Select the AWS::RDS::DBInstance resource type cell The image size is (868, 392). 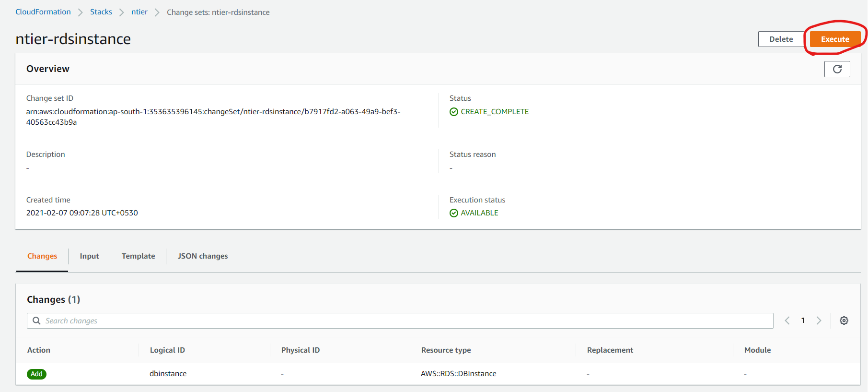tap(459, 374)
